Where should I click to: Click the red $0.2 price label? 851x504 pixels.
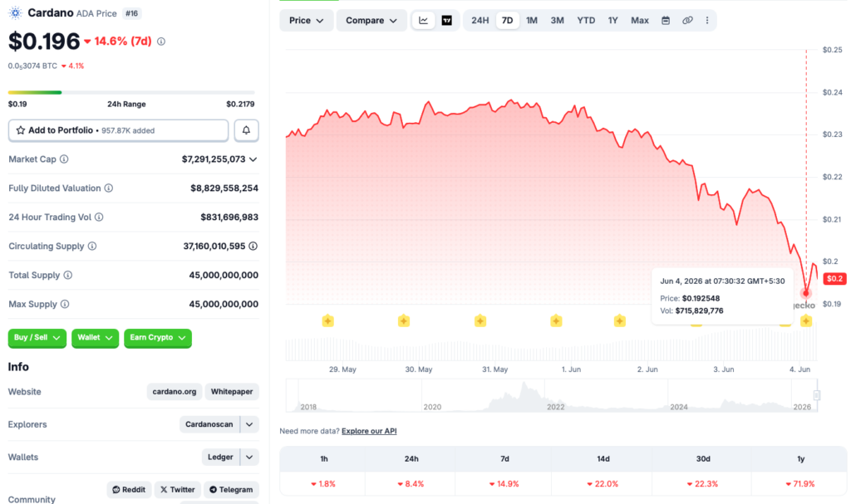[834, 279]
